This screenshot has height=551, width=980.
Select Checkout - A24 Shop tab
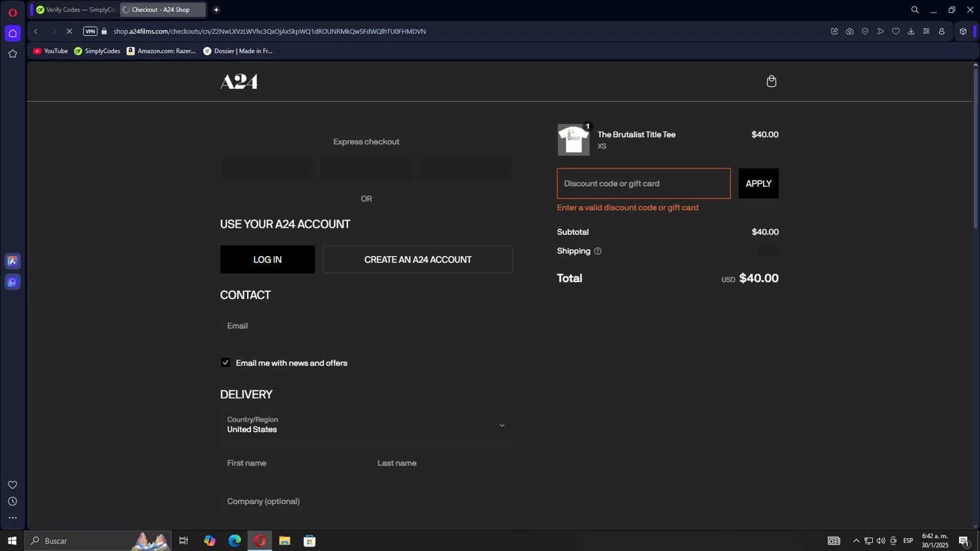(x=163, y=10)
